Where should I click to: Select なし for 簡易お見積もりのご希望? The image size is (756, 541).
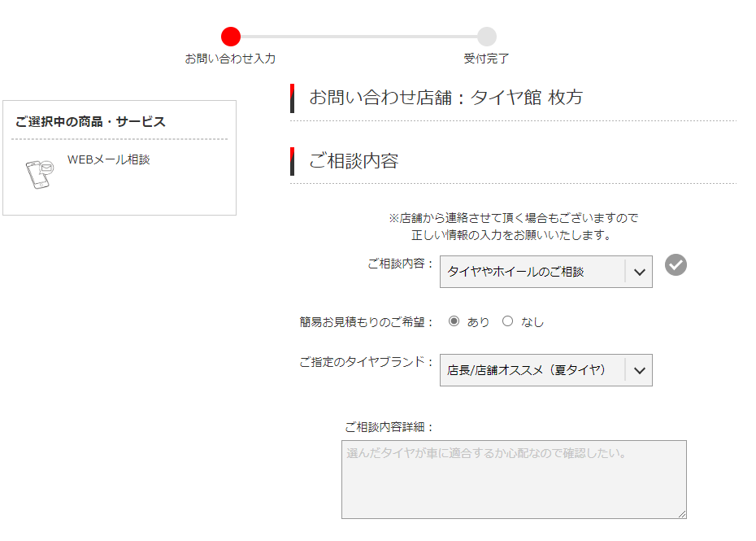(508, 321)
